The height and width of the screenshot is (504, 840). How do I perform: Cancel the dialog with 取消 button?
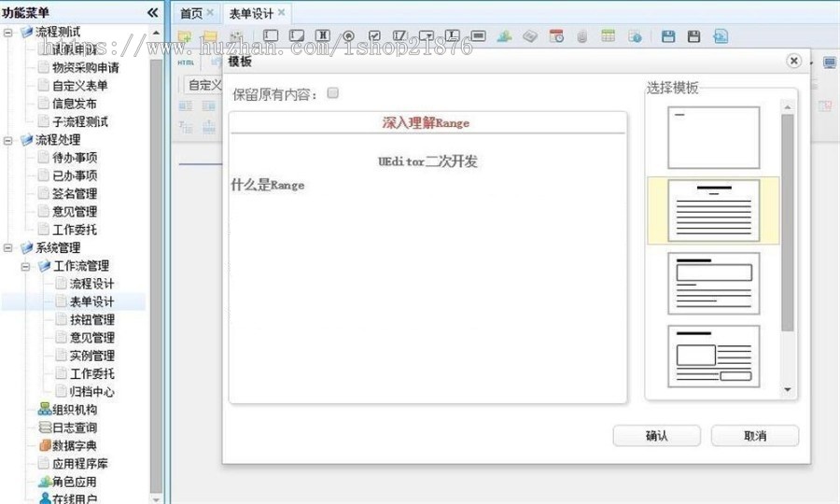pos(755,436)
